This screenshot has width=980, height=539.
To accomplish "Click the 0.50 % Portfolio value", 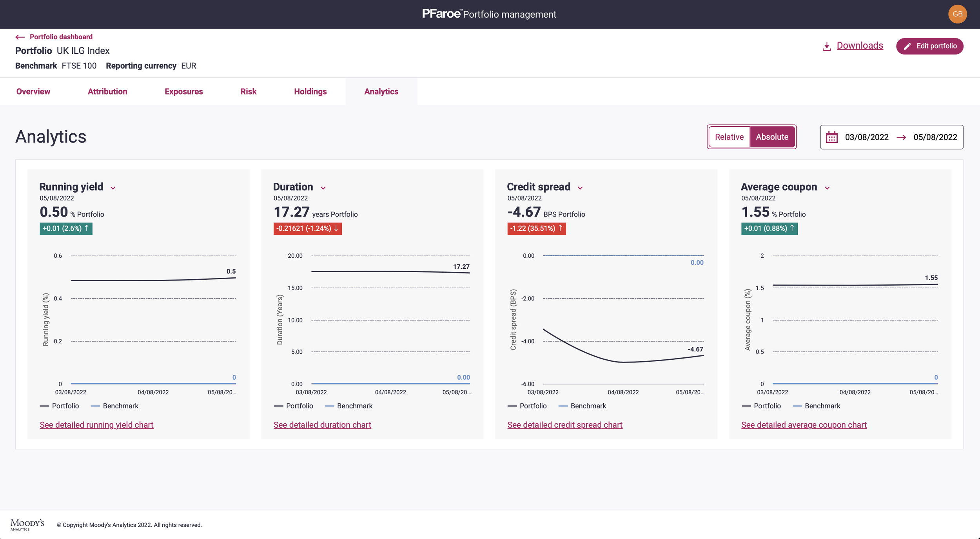I will tap(72, 212).
